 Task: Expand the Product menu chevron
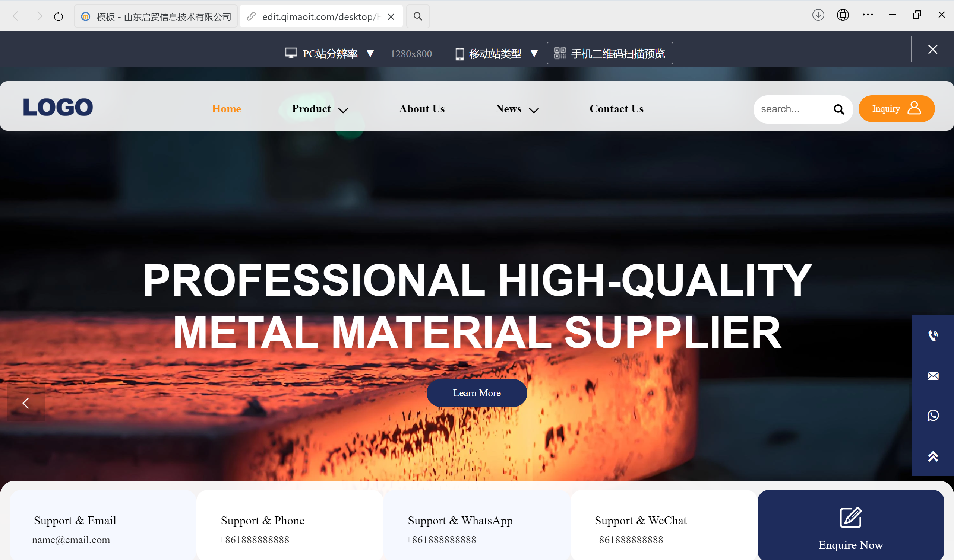pos(343,110)
